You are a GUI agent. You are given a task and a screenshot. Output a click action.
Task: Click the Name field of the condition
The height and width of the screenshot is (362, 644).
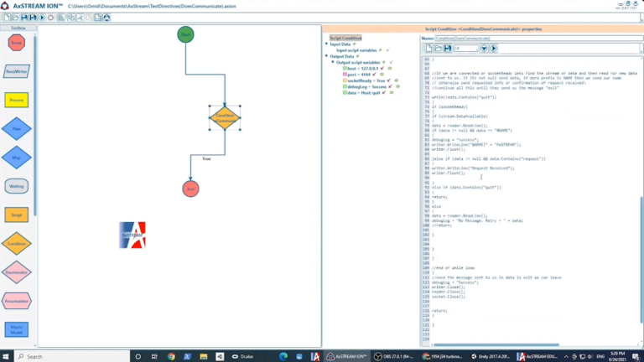click(538, 39)
